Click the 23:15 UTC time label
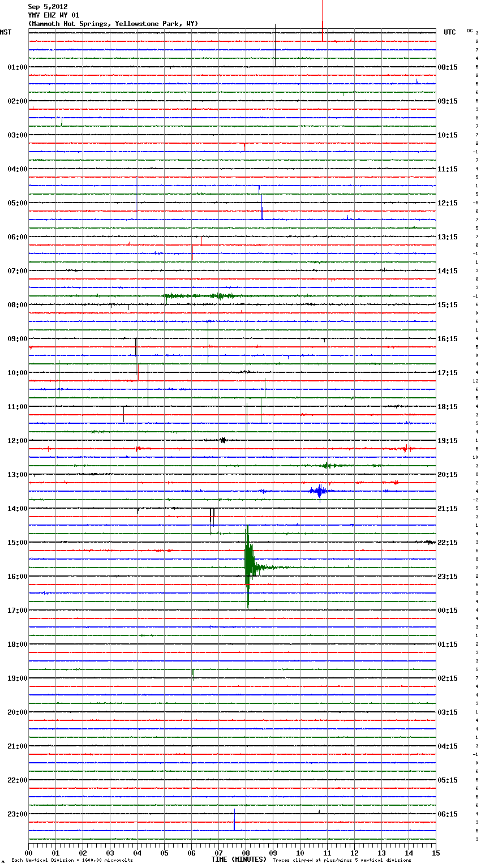This screenshot has height=868, width=481. coord(448,577)
